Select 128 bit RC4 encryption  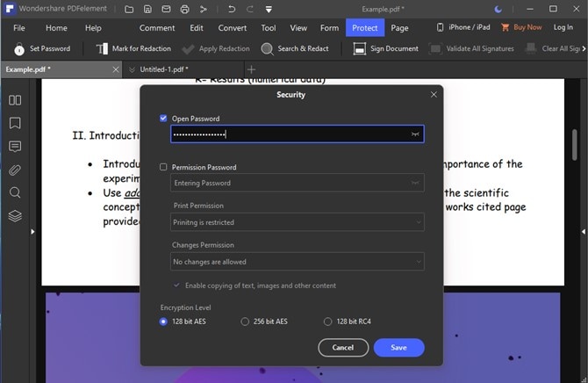coord(327,322)
